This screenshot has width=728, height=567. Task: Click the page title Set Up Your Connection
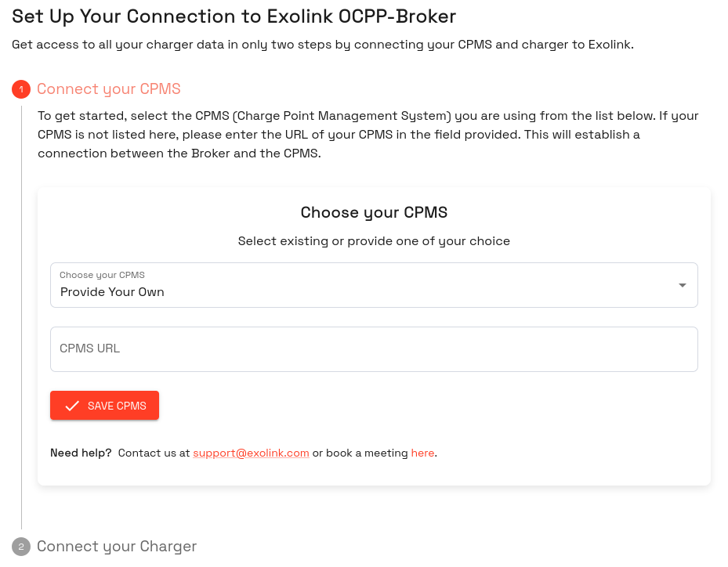tap(234, 16)
